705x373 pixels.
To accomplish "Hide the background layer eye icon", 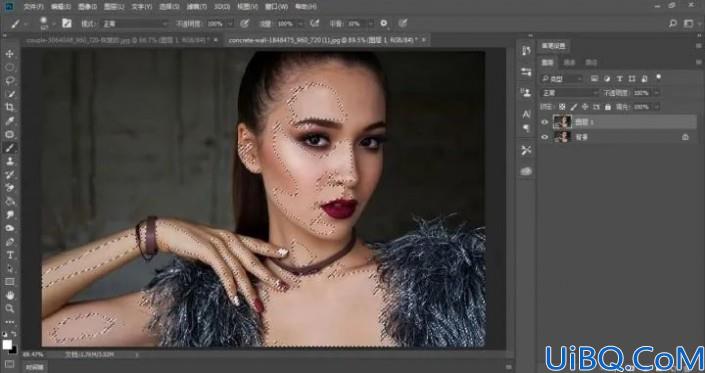I will point(545,137).
